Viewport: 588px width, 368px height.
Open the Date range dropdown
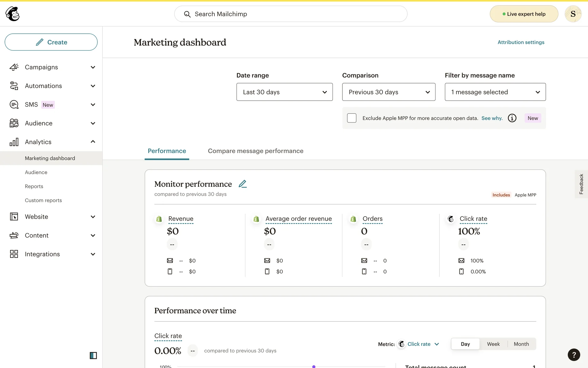pyautogui.click(x=284, y=92)
